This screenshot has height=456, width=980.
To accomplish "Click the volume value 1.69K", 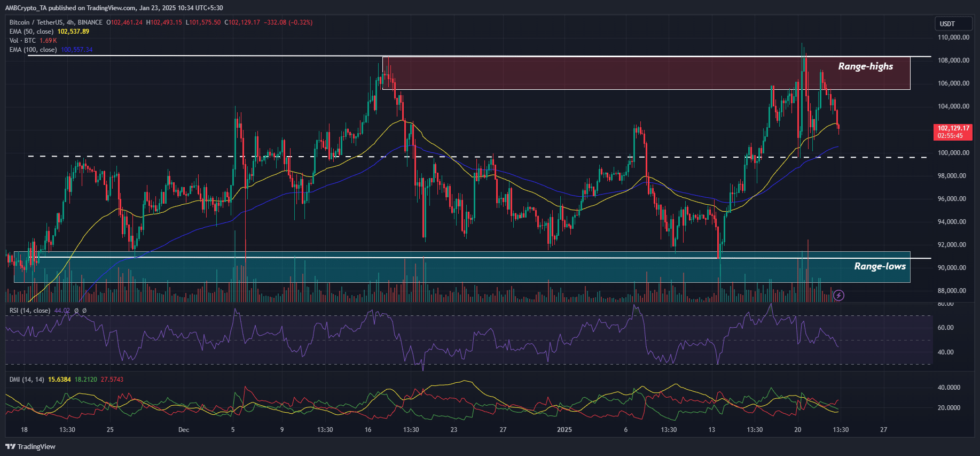I will tap(48, 41).
